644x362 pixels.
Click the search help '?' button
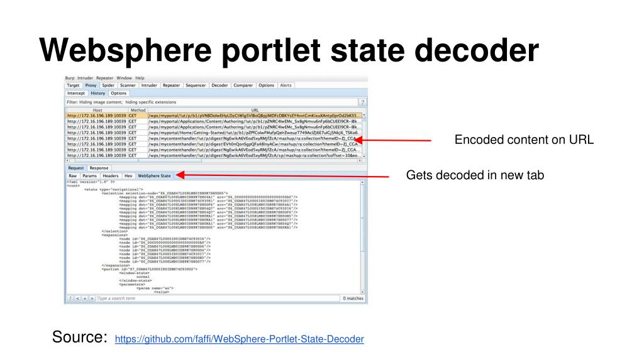(x=70, y=299)
